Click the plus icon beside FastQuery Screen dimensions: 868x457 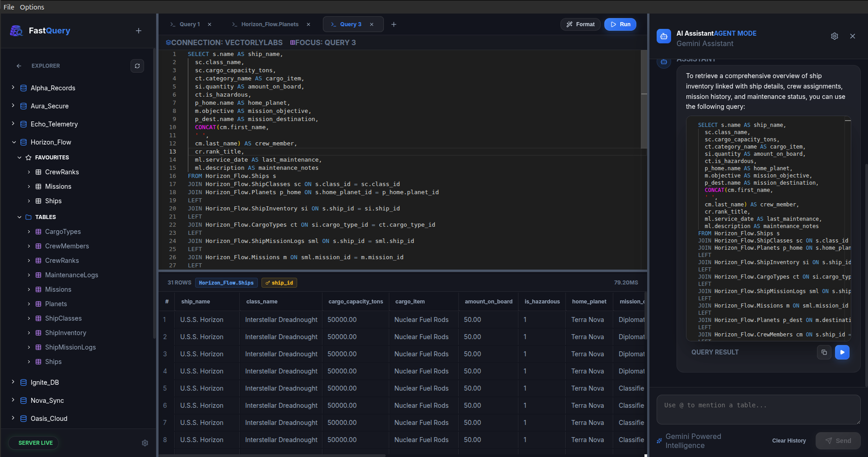[x=139, y=31]
